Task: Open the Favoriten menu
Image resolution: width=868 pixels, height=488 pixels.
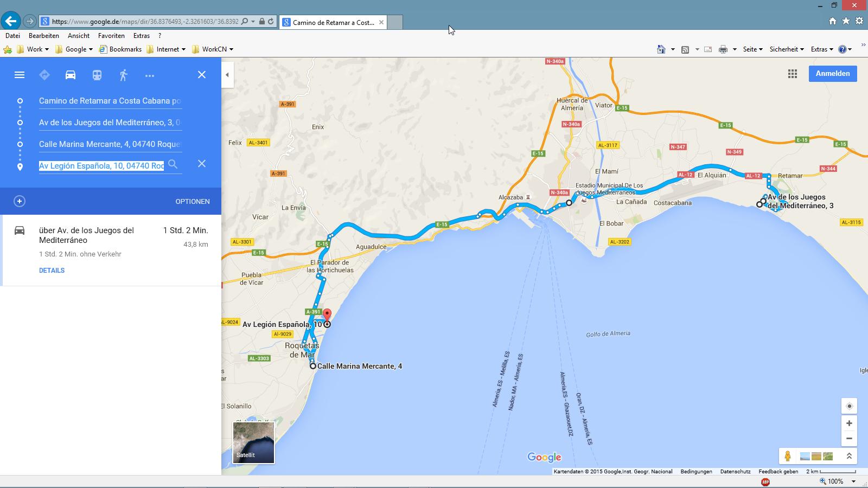Action: point(111,36)
